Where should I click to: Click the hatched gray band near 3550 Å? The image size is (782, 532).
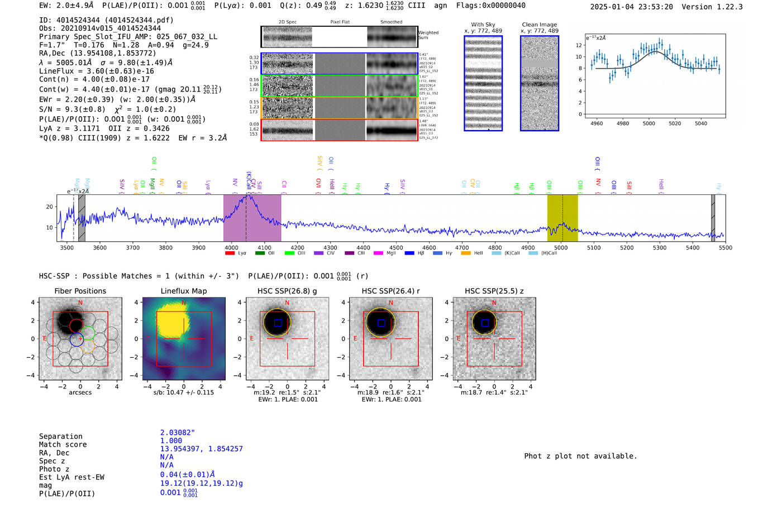pos(82,218)
